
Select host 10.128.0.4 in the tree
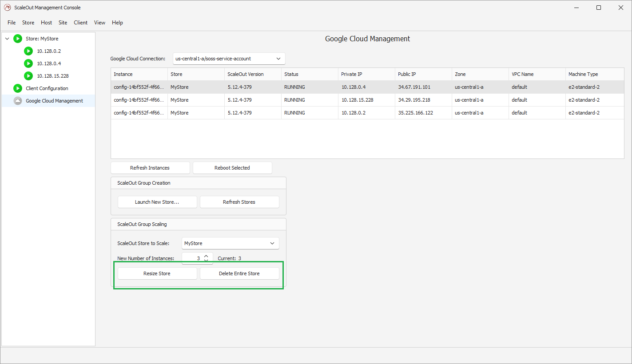(49, 63)
